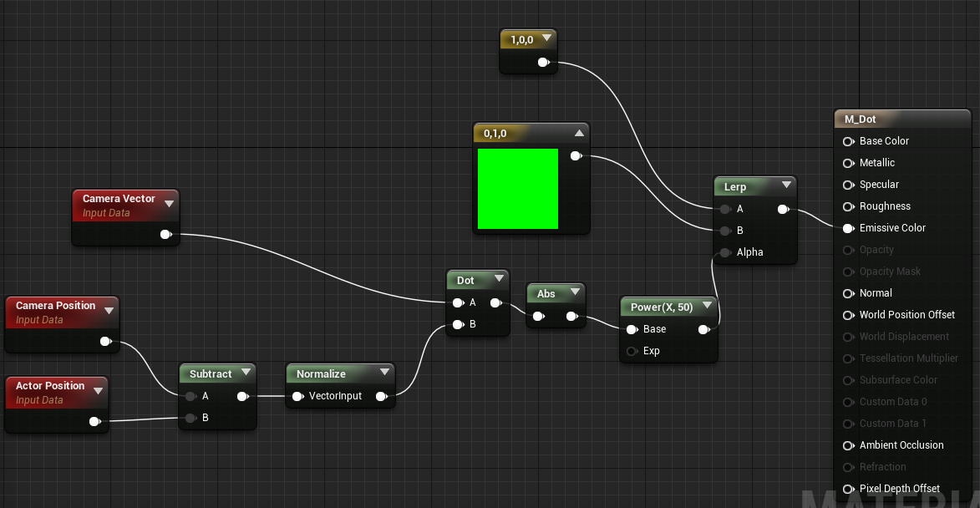This screenshot has width=980, height=508.
Task: Expand the Camera Position node
Action: 109,311
